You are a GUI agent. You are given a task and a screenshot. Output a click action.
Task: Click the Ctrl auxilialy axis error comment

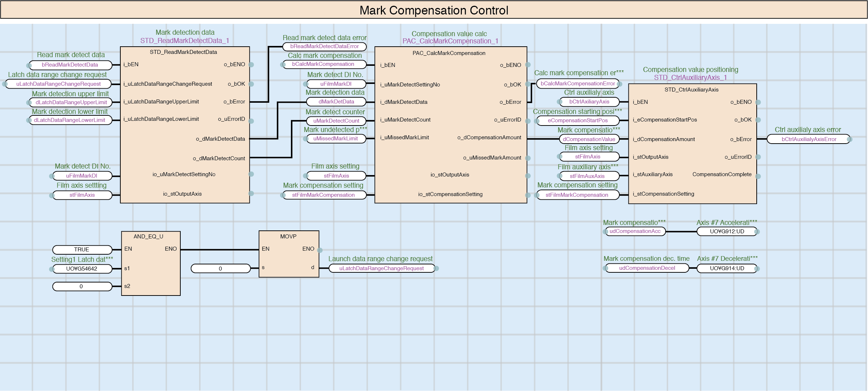pyautogui.click(x=808, y=130)
